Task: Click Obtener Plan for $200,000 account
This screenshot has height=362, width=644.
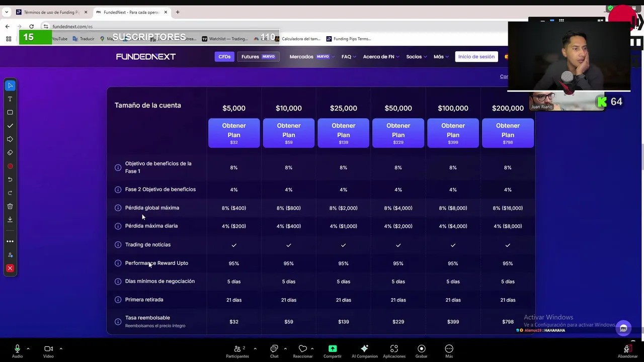Action: [508, 133]
